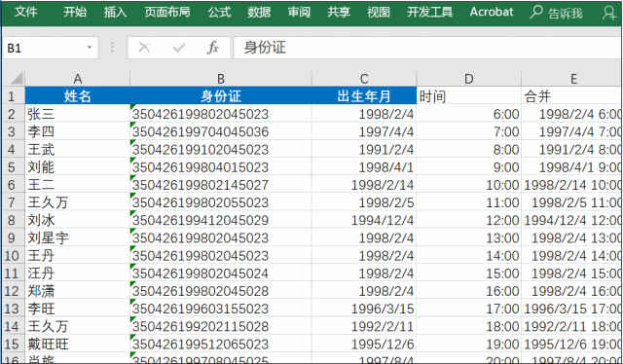Open the Acrobat ribbon tab
Image resolution: width=623 pixels, height=364 pixels.
point(492,13)
